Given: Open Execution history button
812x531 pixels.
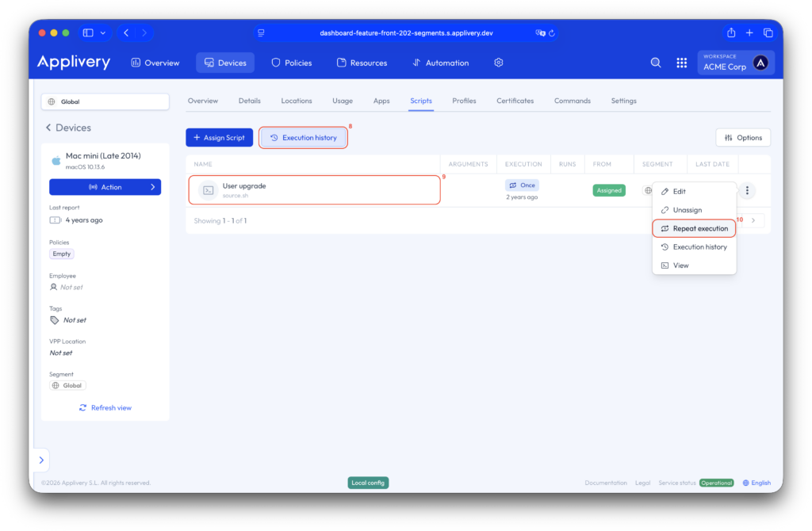Looking at the screenshot, I should click(304, 138).
